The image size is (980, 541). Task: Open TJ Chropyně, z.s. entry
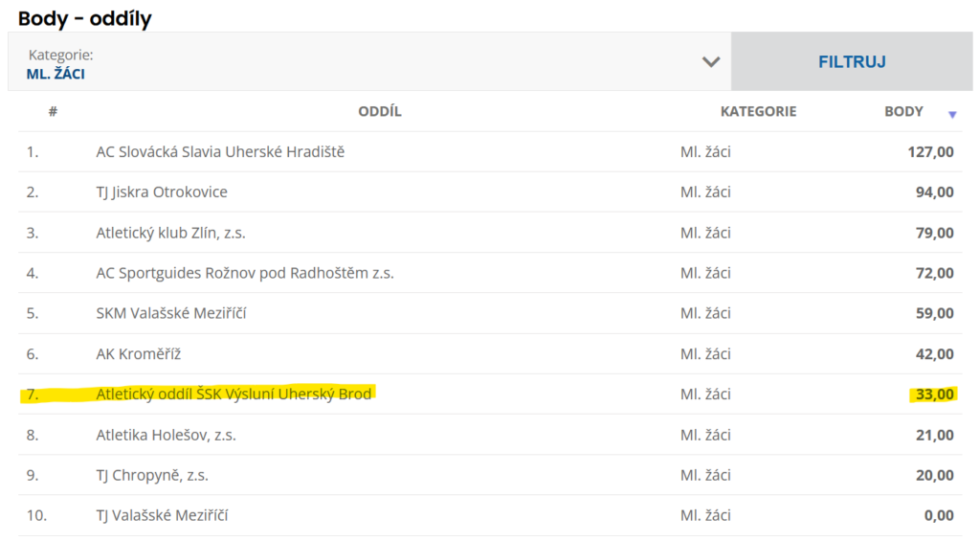(152, 475)
